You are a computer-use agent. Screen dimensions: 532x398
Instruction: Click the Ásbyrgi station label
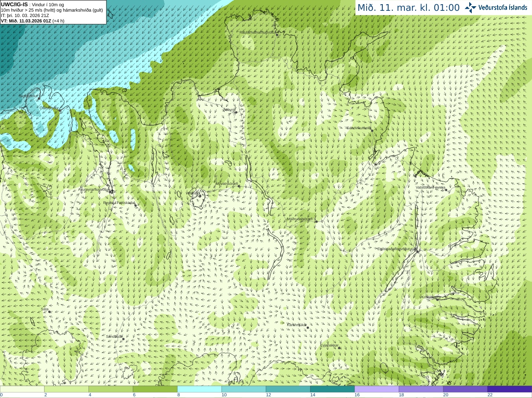tap(229, 110)
